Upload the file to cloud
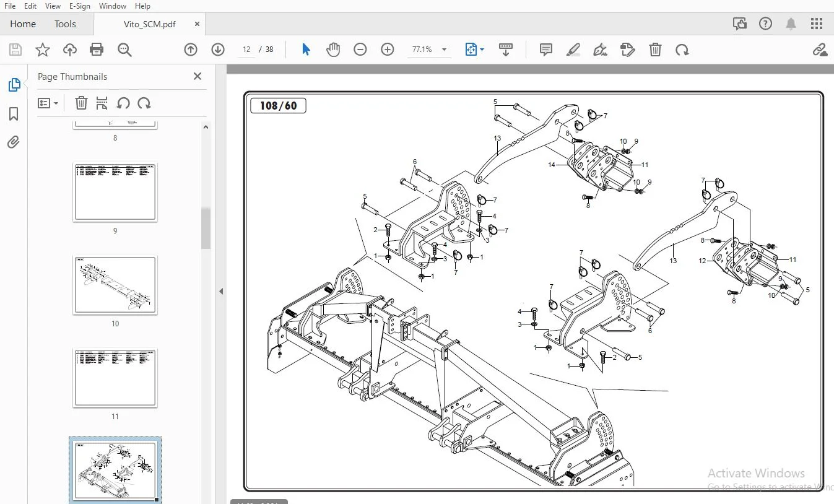 (x=69, y=50)
